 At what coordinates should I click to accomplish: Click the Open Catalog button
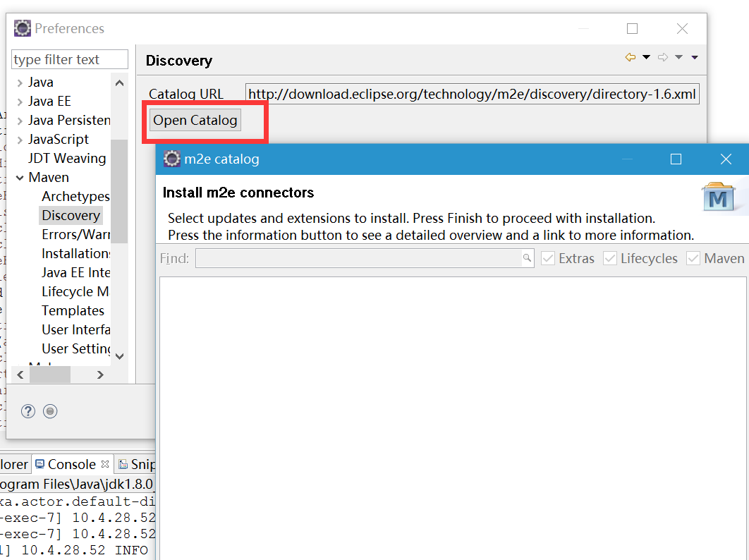195,120
